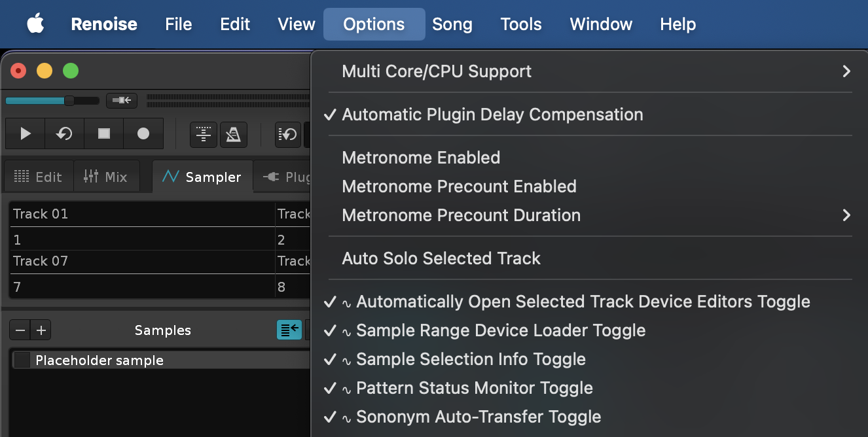Screen dimensions: 868x437
Task: Click the small button right of volume slider
Action: point(121,101)
